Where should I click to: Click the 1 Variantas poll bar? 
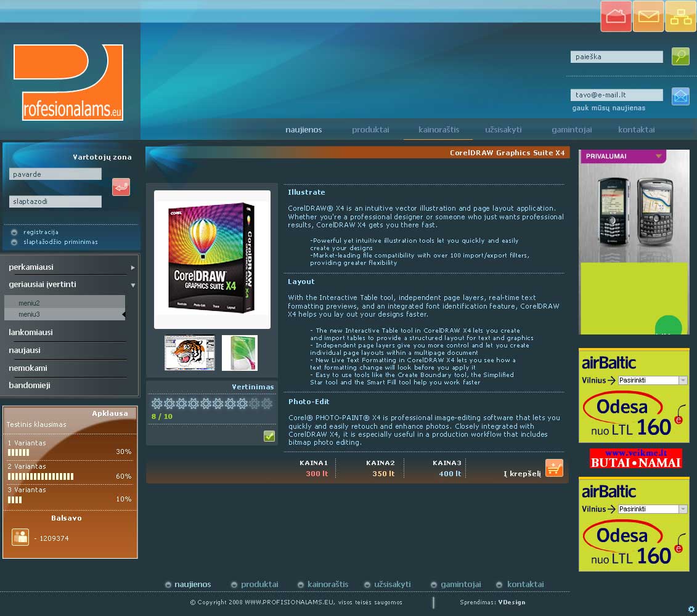point(18,452)
